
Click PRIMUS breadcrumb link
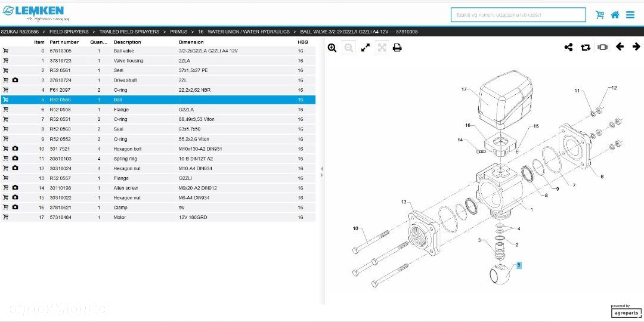179,32
